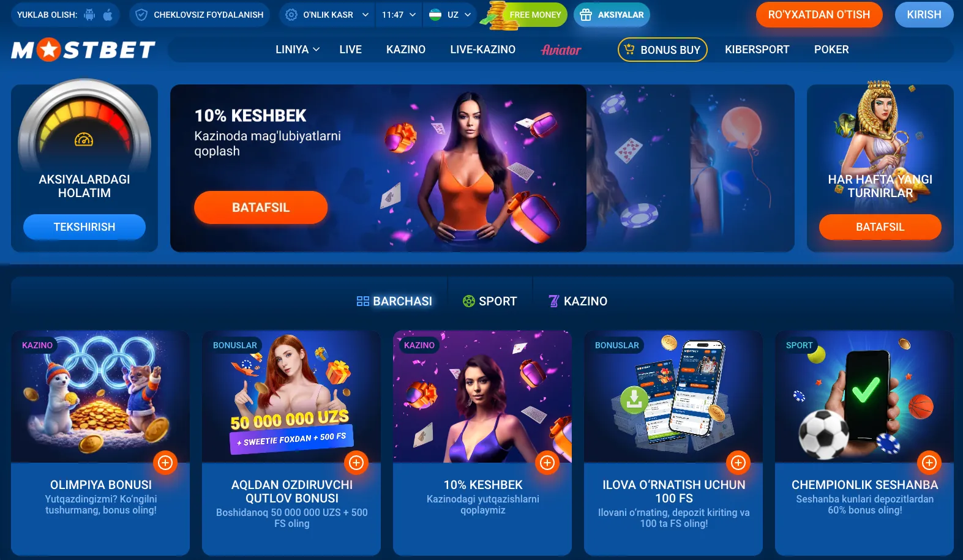
Task: Download the Android app via robot icon
Action: click(89, 15)
